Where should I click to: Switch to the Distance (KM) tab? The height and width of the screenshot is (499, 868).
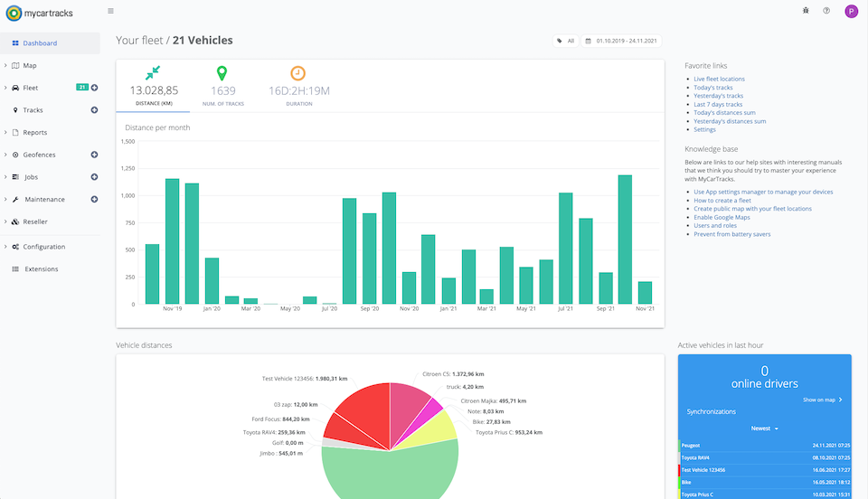coord(154,86)
